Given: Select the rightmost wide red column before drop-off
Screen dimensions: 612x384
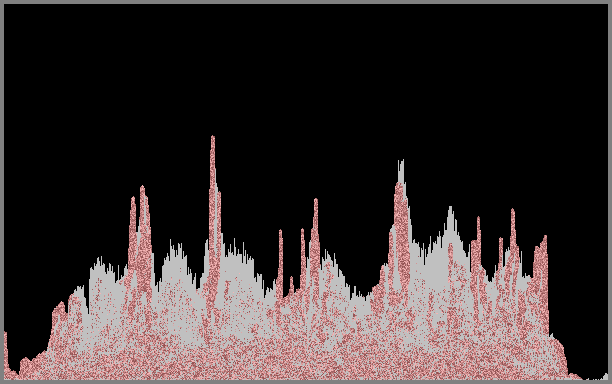Looking at the screenshot, I should [541, 281].
